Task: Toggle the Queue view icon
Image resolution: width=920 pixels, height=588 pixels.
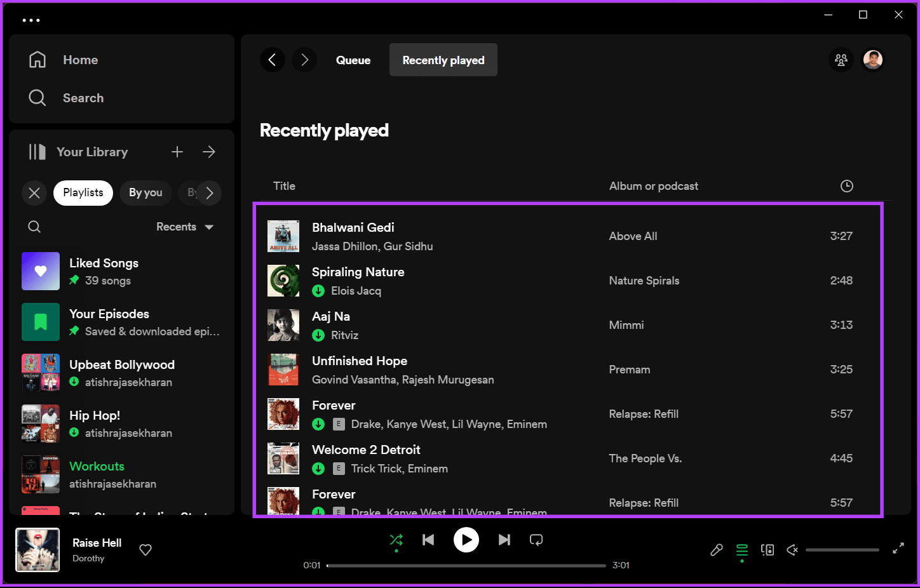Action: [742, 550]
